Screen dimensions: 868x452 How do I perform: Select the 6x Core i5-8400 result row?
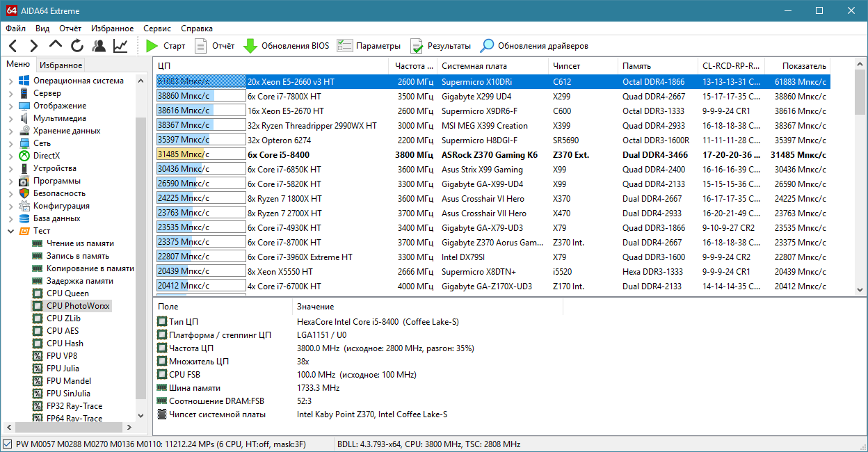(492, 154)
